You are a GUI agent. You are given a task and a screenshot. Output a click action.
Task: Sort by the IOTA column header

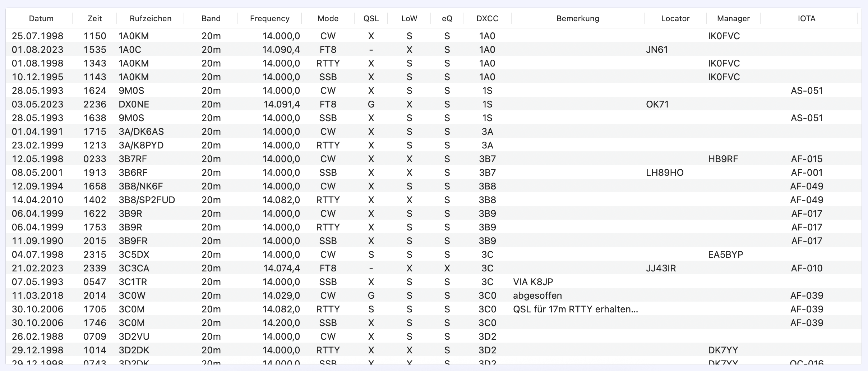pos(807,18)
